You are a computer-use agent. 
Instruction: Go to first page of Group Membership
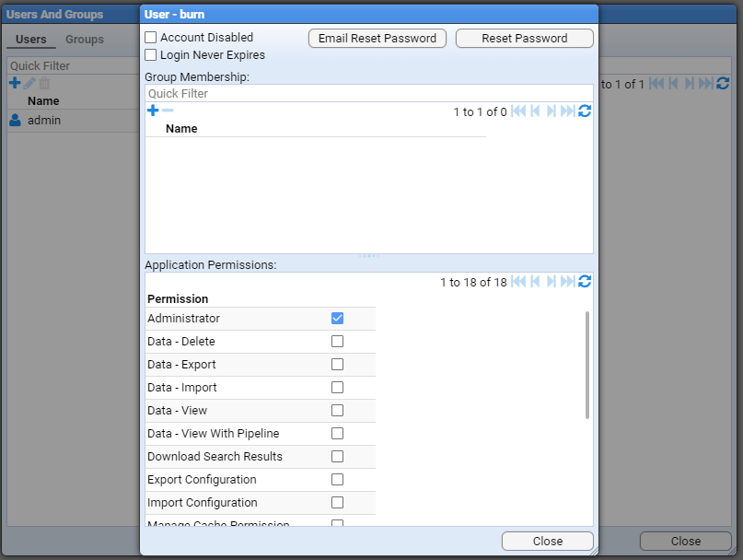click(518, 111)
